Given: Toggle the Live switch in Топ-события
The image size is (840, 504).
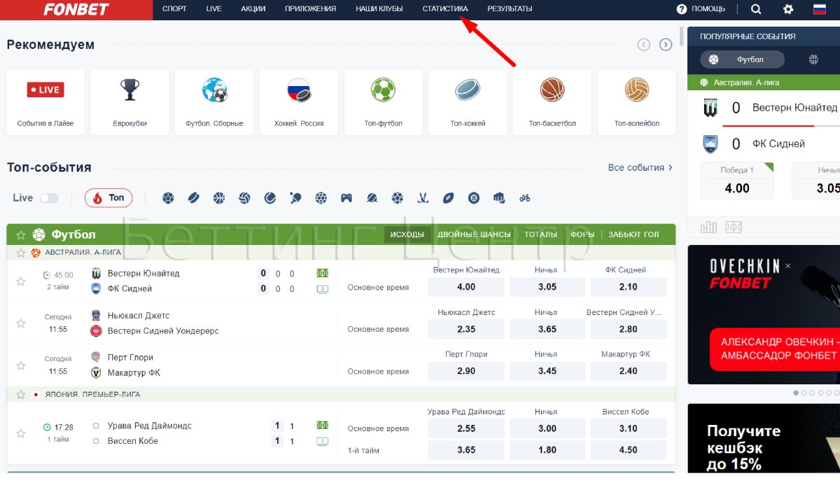Looking at the screenshot, I should pos(49,198).
